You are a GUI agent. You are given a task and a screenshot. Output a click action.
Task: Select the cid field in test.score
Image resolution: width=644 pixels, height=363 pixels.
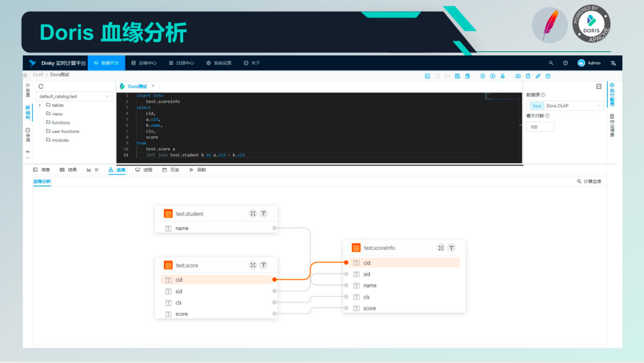click(216, 280)
